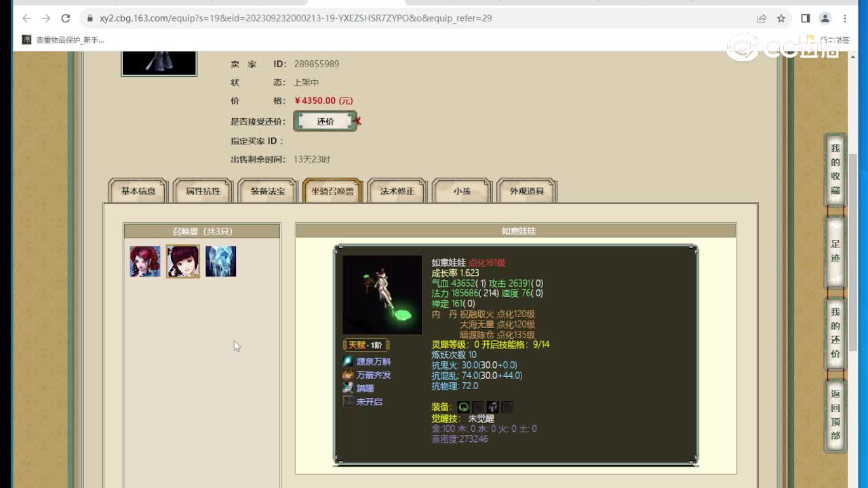Click the summon's large preview image
This screenshot has height=488, width=868.
pos(382,295)
